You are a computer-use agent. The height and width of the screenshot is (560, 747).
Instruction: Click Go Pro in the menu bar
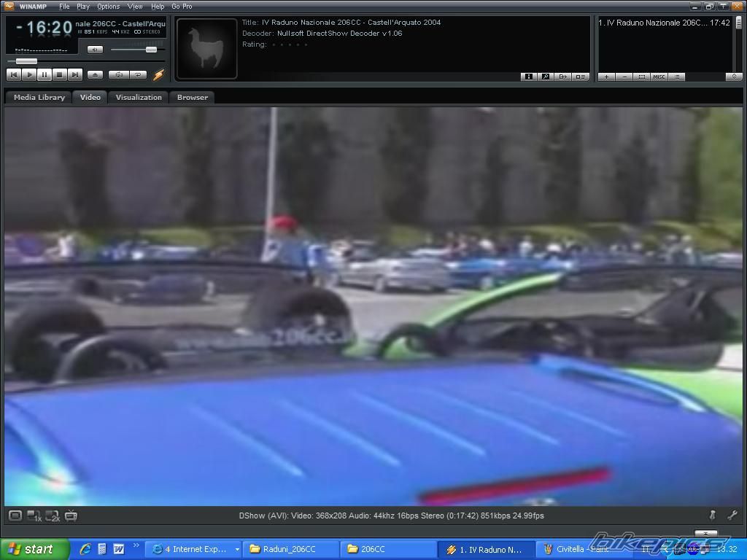182,7
